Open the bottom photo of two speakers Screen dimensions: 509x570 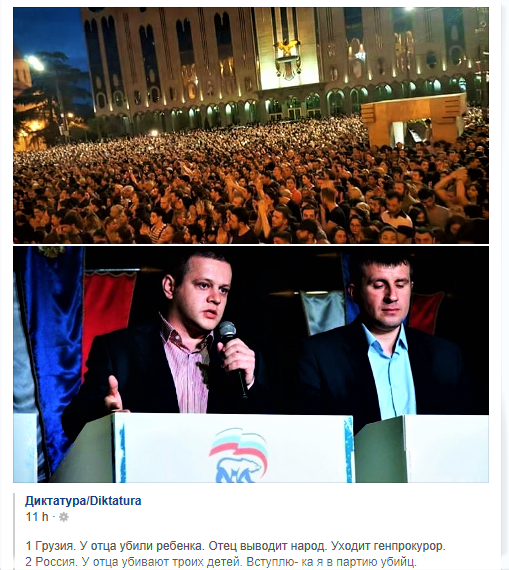coord(251,365)
